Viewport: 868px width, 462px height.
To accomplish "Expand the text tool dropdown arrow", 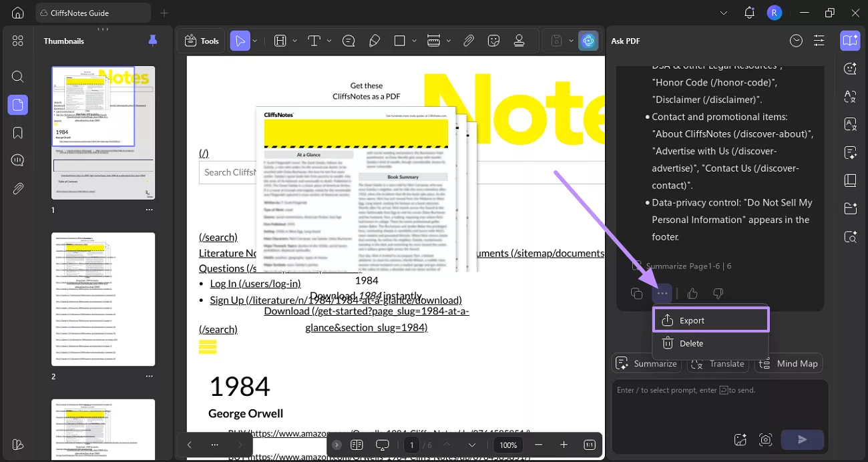I will point(329,41).
